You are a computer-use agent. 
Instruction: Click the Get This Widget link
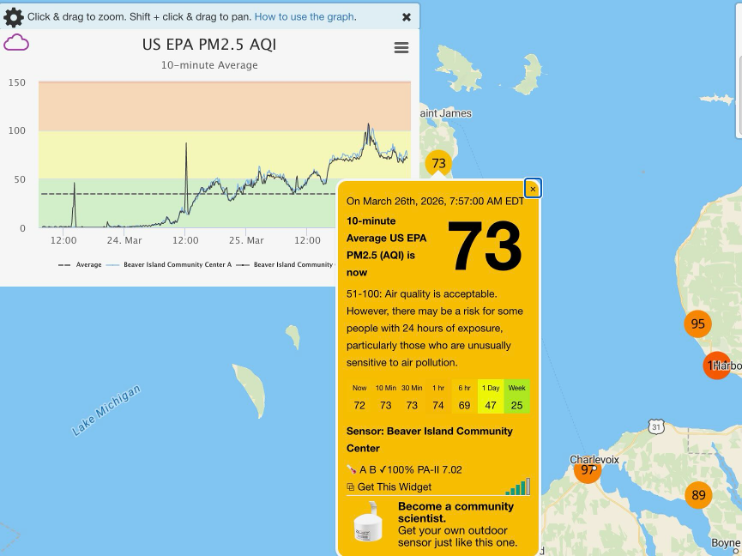click(x=394, y=487)
